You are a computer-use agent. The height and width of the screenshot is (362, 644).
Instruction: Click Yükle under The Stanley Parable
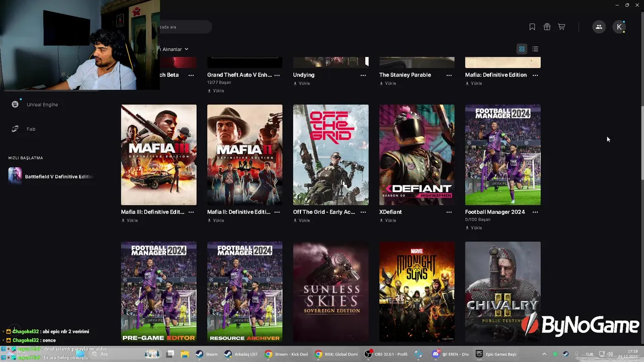[x=388, y=83]
